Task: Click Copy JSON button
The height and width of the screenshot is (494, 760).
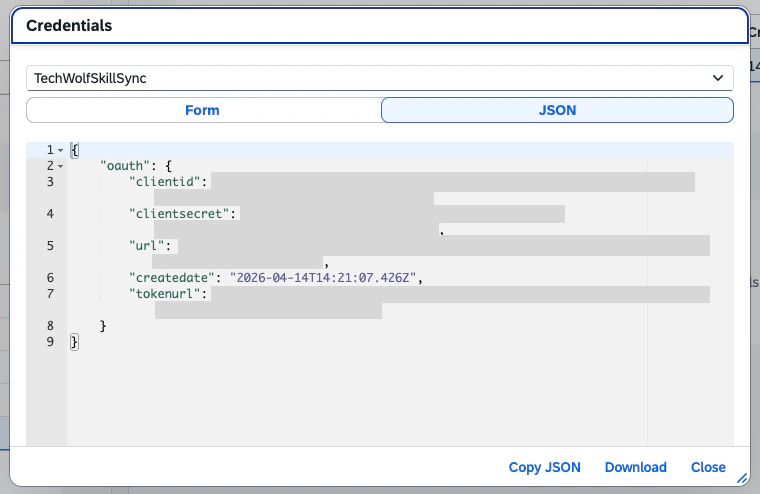Action: (544, 467)
